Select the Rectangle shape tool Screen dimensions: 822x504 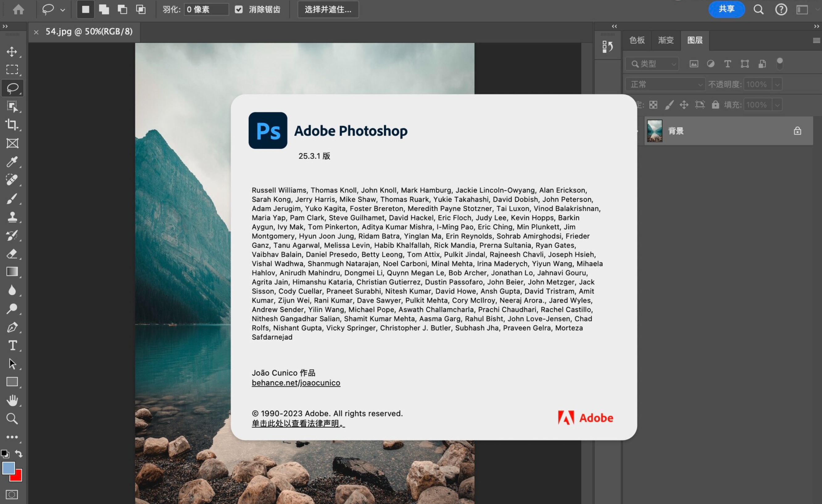point(12,382)
